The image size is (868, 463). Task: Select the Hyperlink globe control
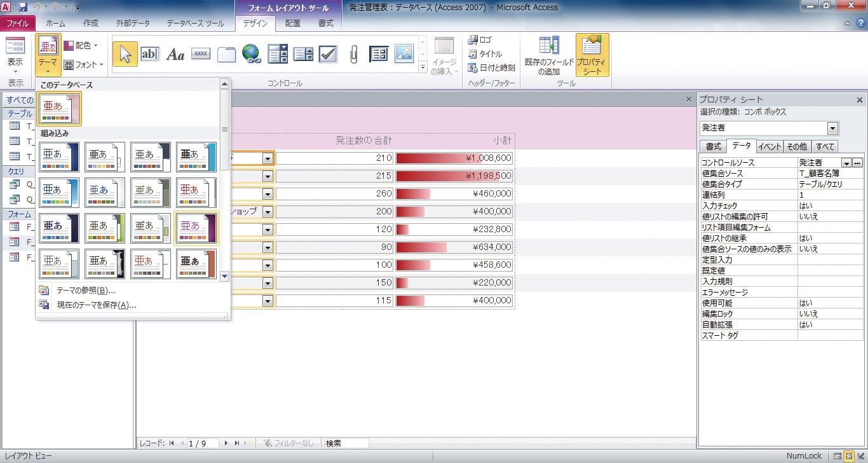coord(252,54)
